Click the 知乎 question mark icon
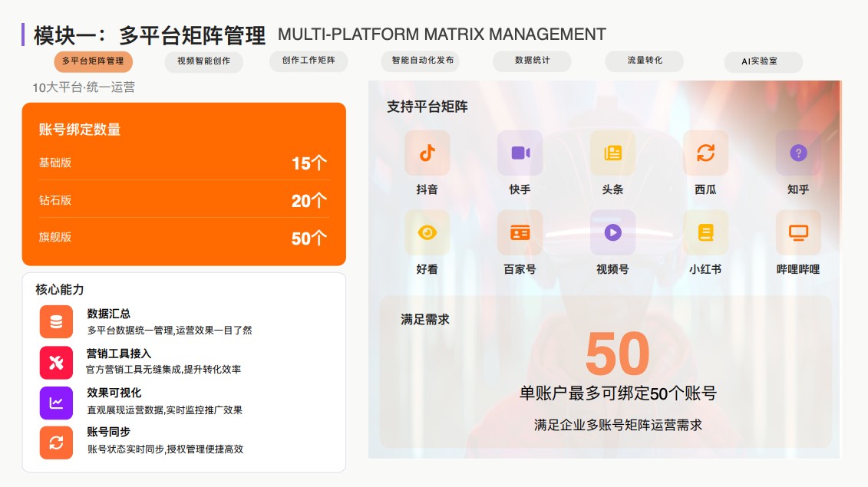868x487 pixels. click(798, 153)
